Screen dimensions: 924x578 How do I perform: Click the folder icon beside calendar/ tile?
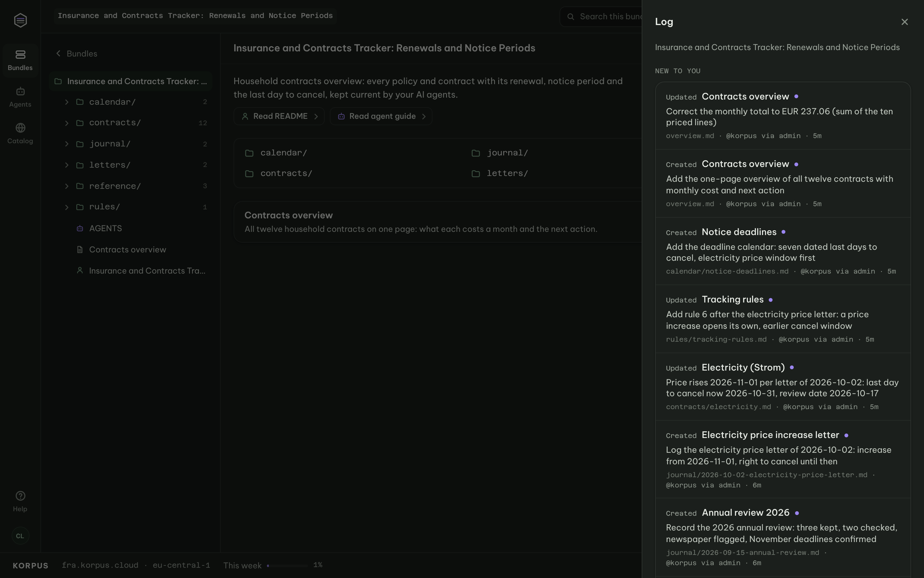pos(249,153)
